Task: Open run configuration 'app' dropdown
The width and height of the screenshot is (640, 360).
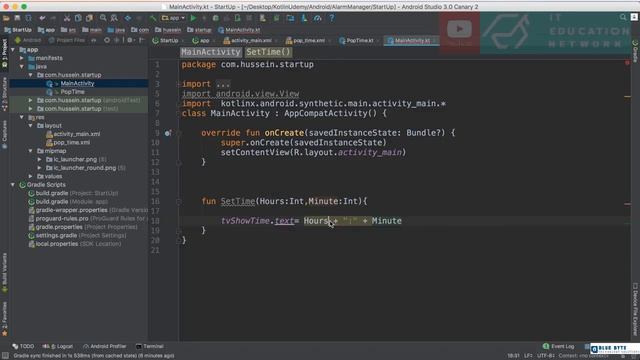Action: pos(173,18)
